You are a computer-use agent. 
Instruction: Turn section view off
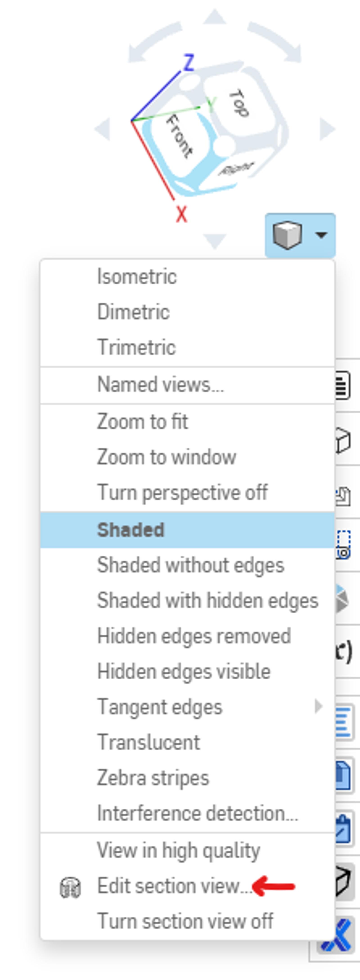(x=185, y=921)
